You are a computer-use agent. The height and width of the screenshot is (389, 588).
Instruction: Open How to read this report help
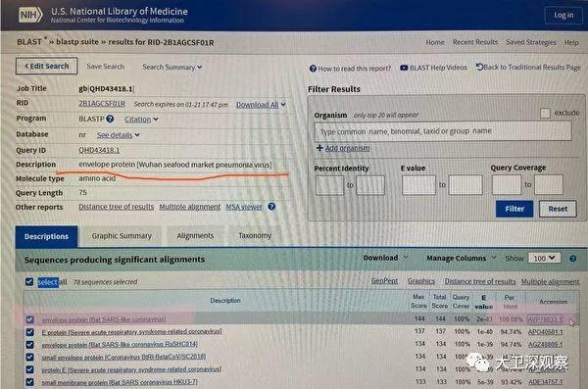point(350,69)
